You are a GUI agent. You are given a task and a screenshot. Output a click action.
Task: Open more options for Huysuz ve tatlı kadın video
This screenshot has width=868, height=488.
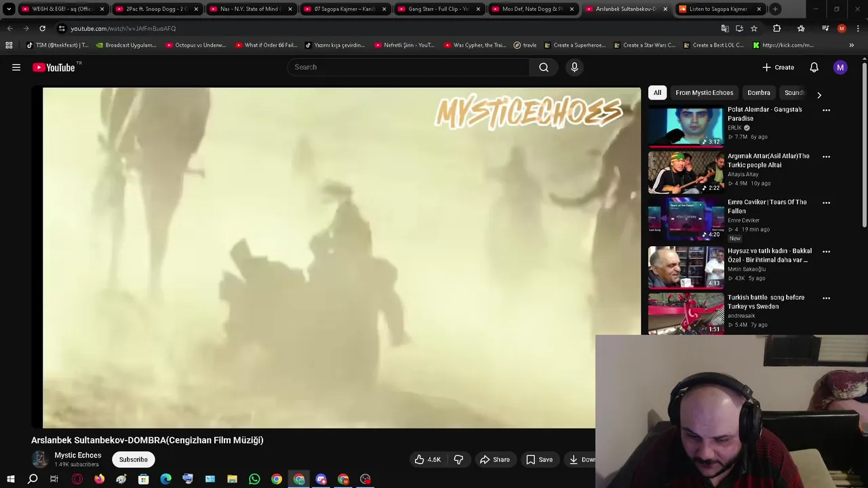pos(826,251)
